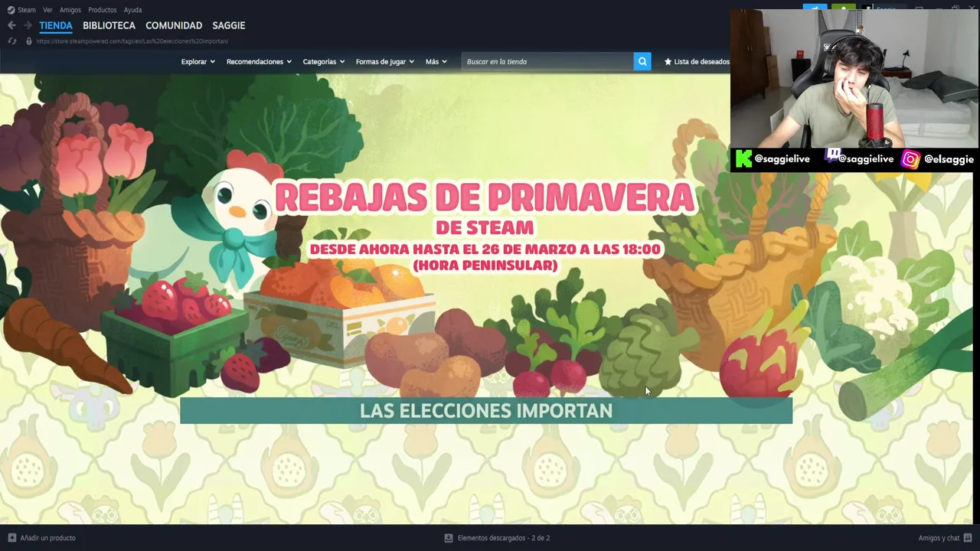
Task: Click the padlock icon beside the URL
Action: point(29,41)
